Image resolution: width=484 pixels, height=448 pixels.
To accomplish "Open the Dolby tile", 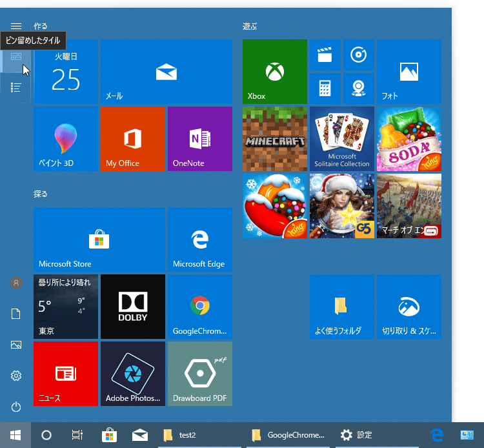I will [133, 307].
